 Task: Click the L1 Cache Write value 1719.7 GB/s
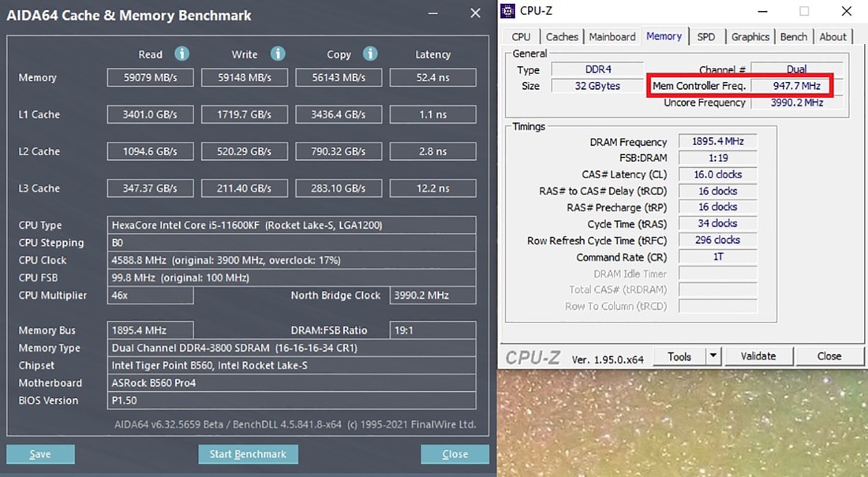(x=244, y=114)
